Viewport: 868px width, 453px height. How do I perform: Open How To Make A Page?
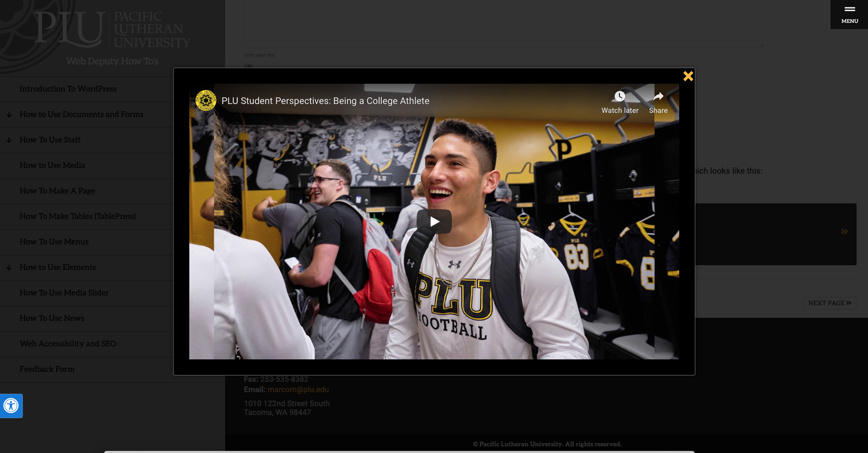click(57, 191)
